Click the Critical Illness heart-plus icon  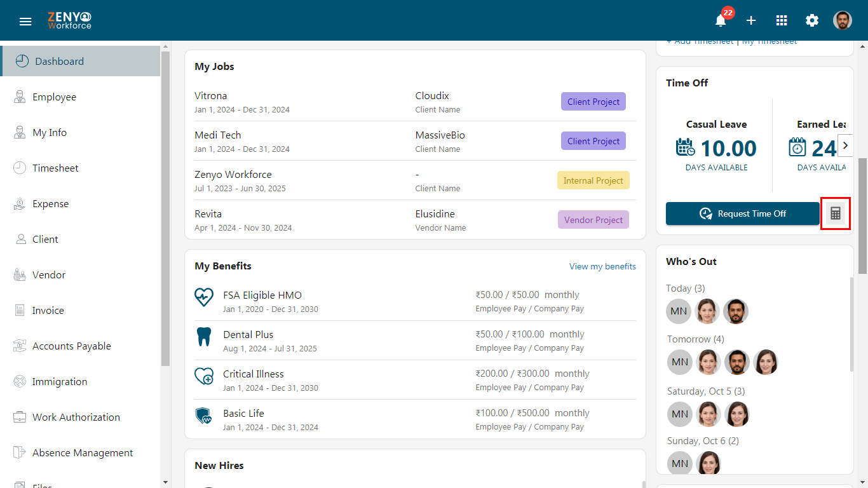(x=204, y=376)
